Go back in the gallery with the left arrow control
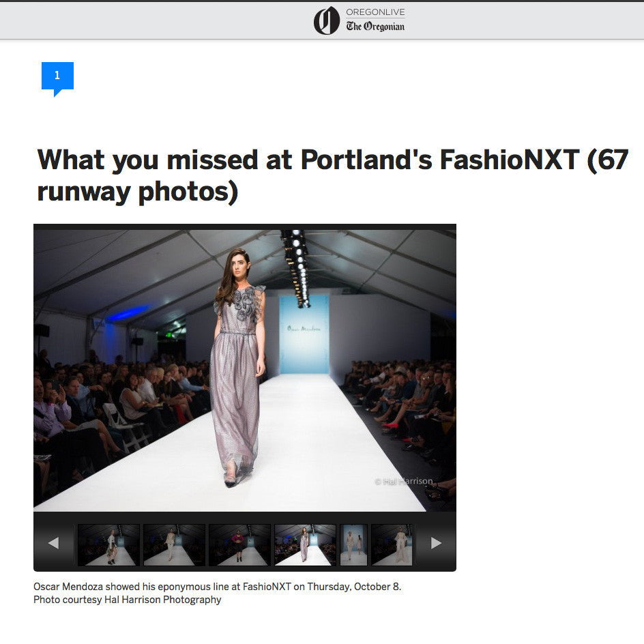Viewport: 644px width, 644px height. 53,542
